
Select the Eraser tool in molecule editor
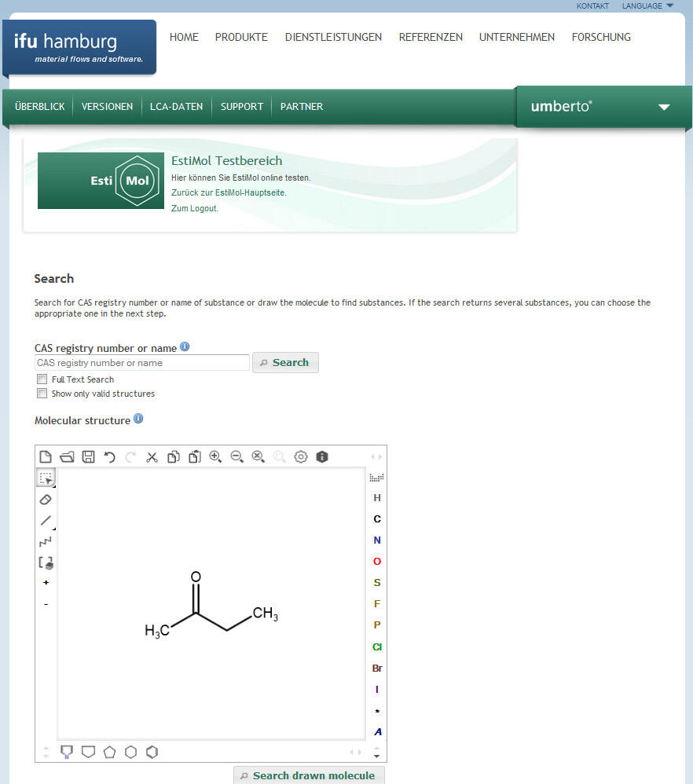(46, 500)
